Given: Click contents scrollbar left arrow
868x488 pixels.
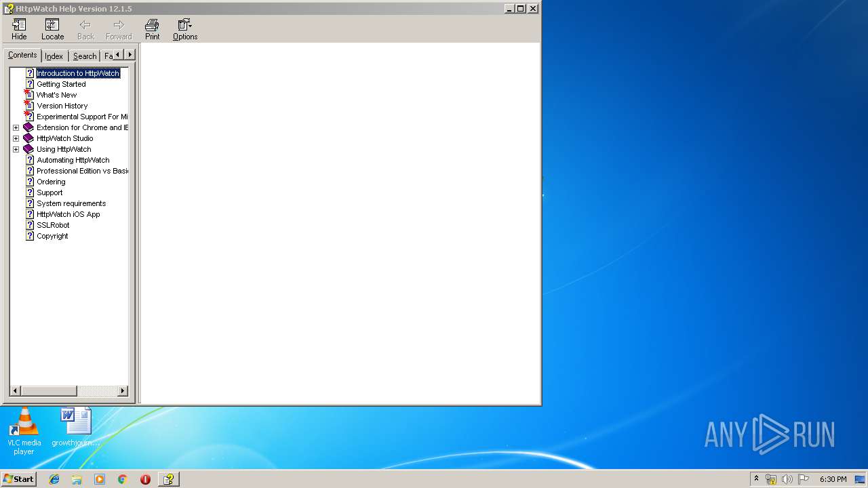Looking at the screenshot, I should pos(15,391).
